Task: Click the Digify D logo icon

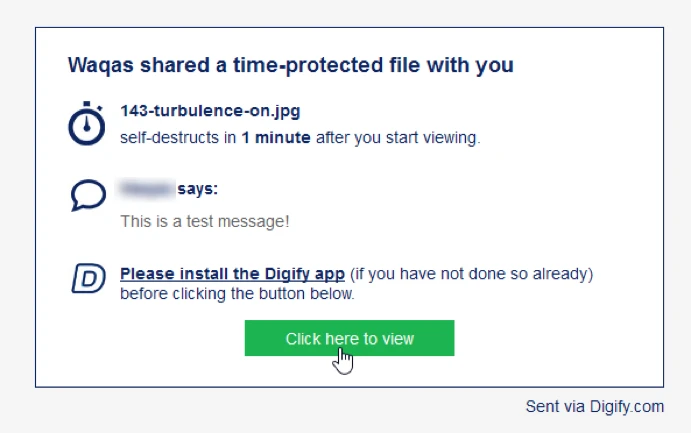Action: 88,278
